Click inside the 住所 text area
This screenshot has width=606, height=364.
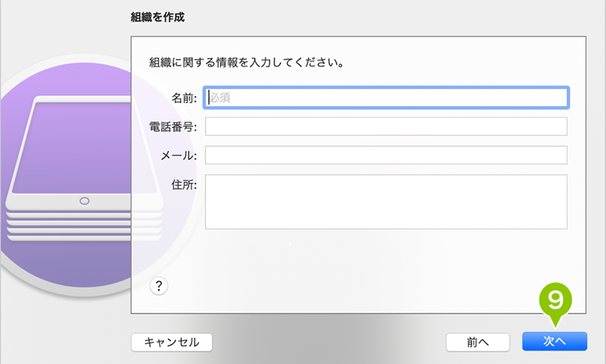click(386, 202)
